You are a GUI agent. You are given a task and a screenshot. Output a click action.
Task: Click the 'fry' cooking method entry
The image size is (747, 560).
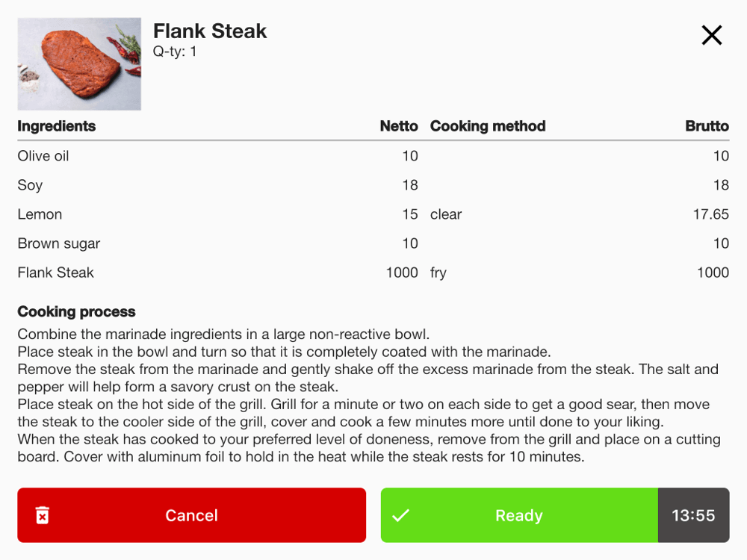point(438,273)
